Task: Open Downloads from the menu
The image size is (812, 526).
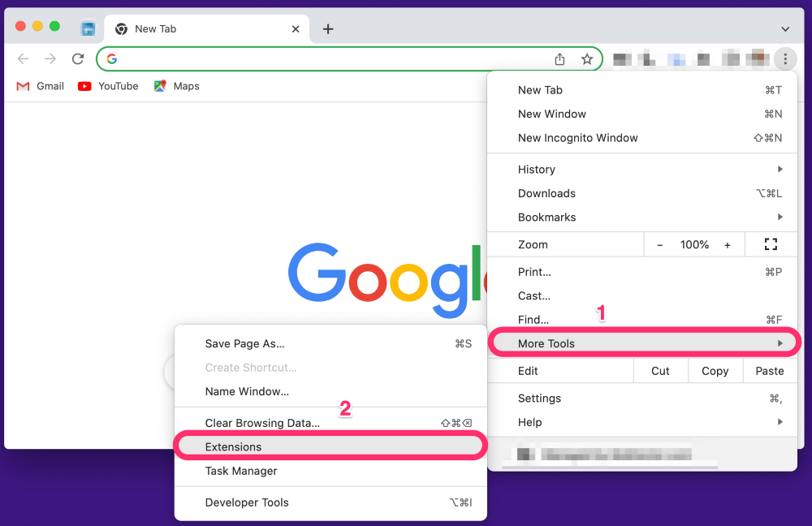Action: 642,193
